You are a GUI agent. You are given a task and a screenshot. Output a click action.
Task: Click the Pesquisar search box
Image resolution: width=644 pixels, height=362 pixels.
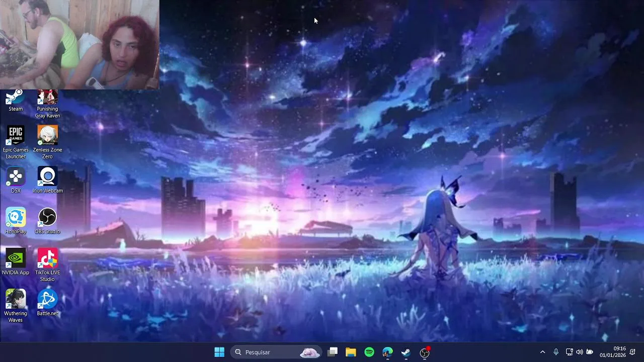click(276, 352)
